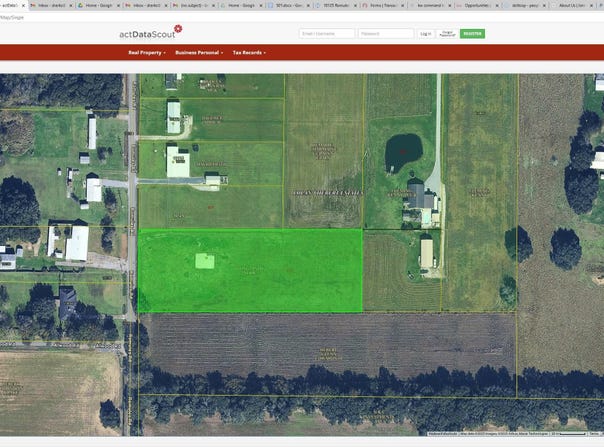Click the light building inside highlighted parcel
Viewport: 604px width, 447px height.
205,261
